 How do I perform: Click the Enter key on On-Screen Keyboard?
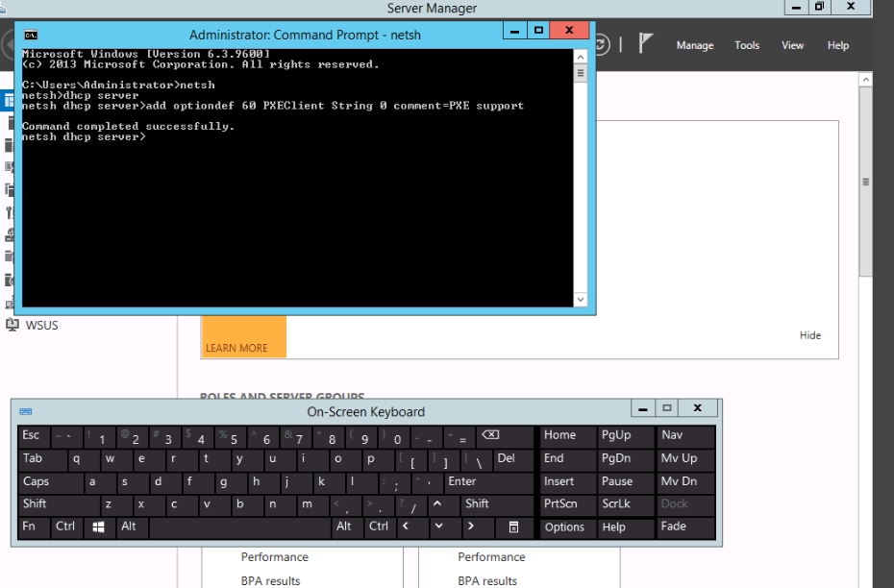489,482
